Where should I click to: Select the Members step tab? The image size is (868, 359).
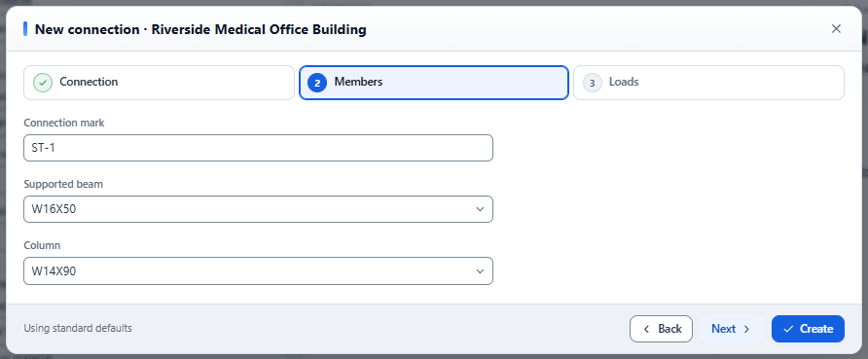[x=434, y=83]
